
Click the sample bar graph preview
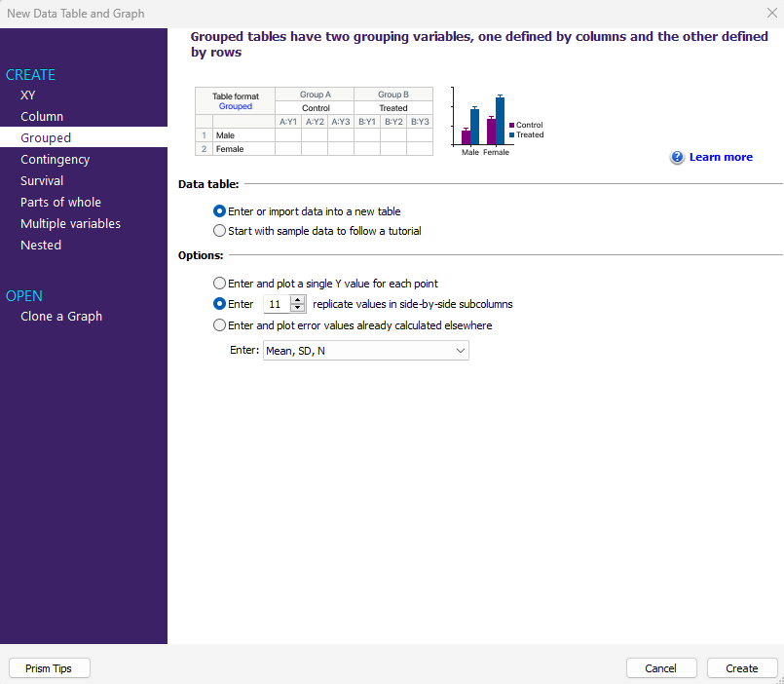pos(497,122)
